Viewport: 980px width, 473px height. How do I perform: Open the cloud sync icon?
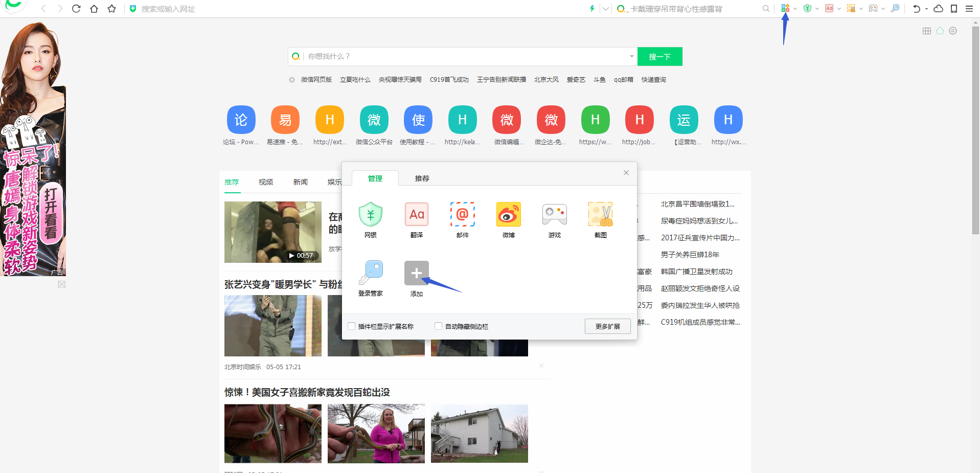pyautogui.click(x=939, y=9)
